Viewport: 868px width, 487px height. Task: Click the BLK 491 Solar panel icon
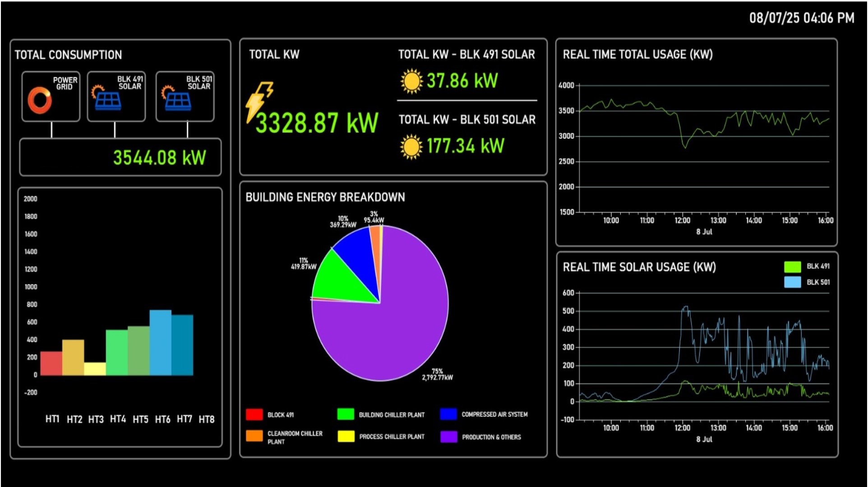point(107,100)
